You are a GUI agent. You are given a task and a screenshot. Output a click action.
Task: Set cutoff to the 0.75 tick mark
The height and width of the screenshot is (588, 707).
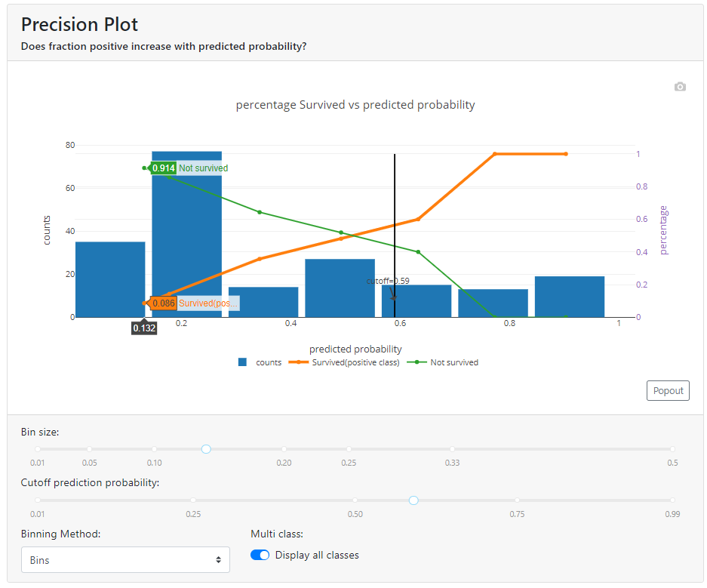(x=517, y=500)
